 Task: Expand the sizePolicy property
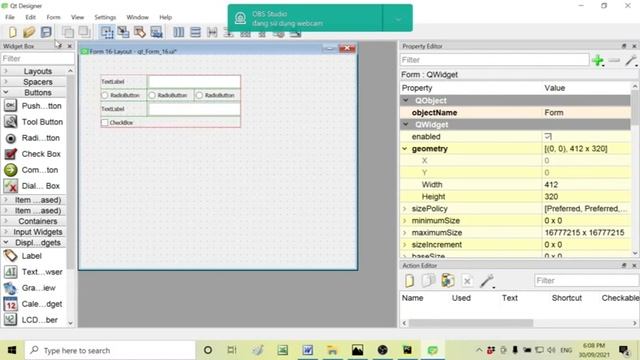[404, 209]
